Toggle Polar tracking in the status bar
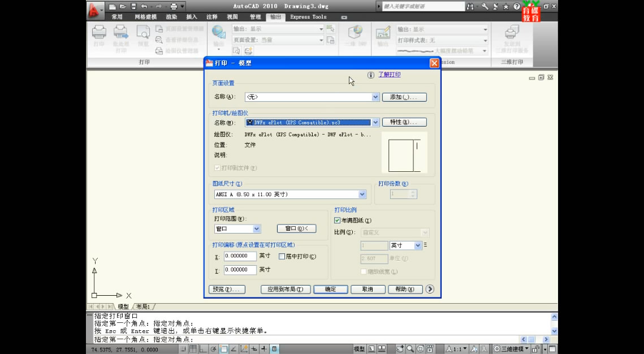 click(x=213, y=349)
